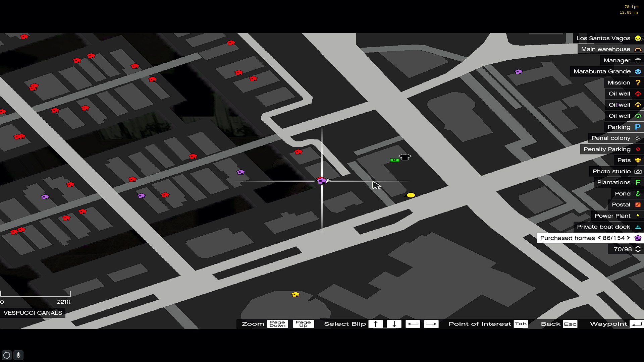This screenshot has width=644, height=362.
Task: Click the VESPUCCI CANALS location label
Action: click(33, 313)
